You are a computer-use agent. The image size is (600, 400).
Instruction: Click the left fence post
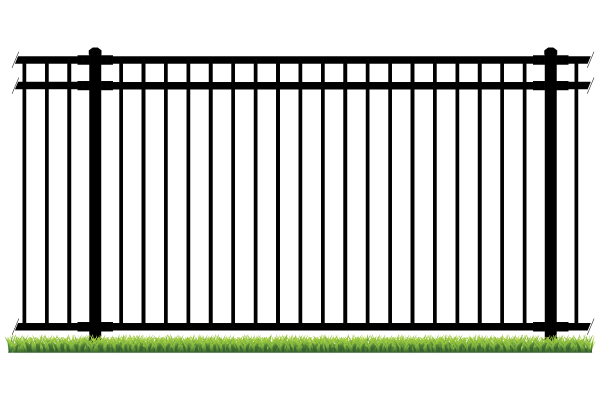click(x=94, y=200)
